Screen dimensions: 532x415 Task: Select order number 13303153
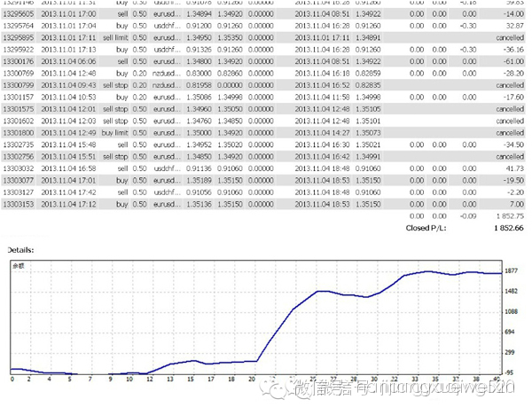[x=19, y=204]
